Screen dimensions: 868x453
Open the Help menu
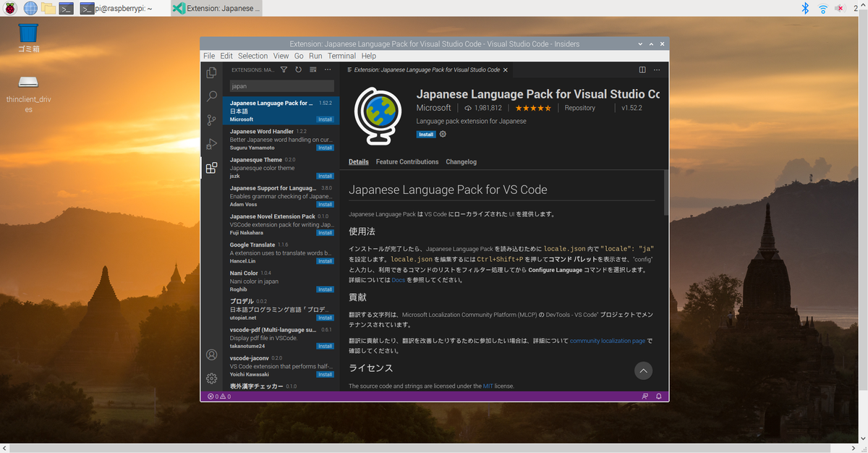click(x=368, y=56)
